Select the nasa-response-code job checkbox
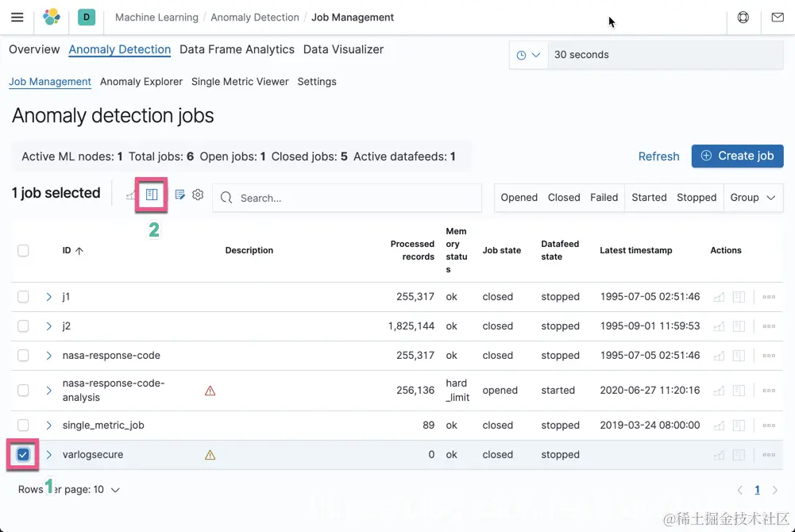Viewport: 795px width, 532px height. click(23, 356)
